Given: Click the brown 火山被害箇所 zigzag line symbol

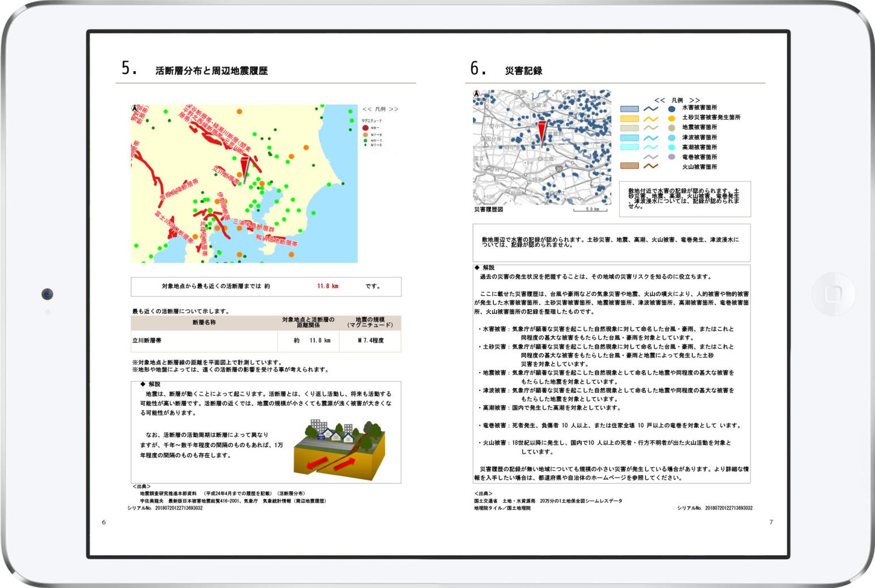Looking at the screenshot, I should [x=651, y=166].
